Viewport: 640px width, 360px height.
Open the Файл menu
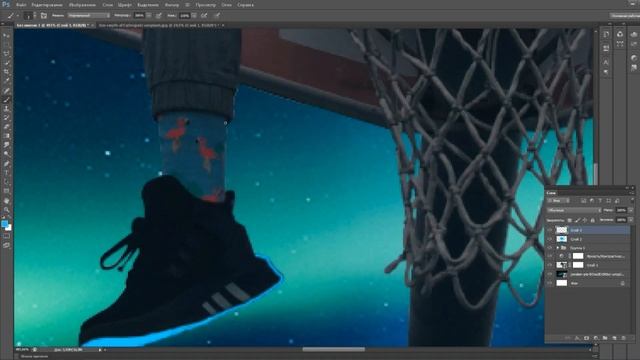point(21,5)
